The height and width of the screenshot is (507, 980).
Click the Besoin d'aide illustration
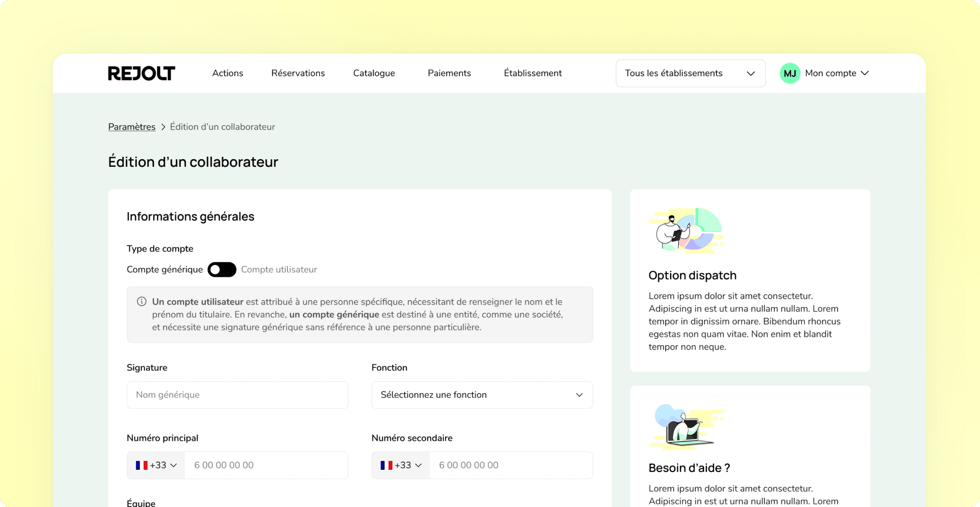(x=686, y=427)
